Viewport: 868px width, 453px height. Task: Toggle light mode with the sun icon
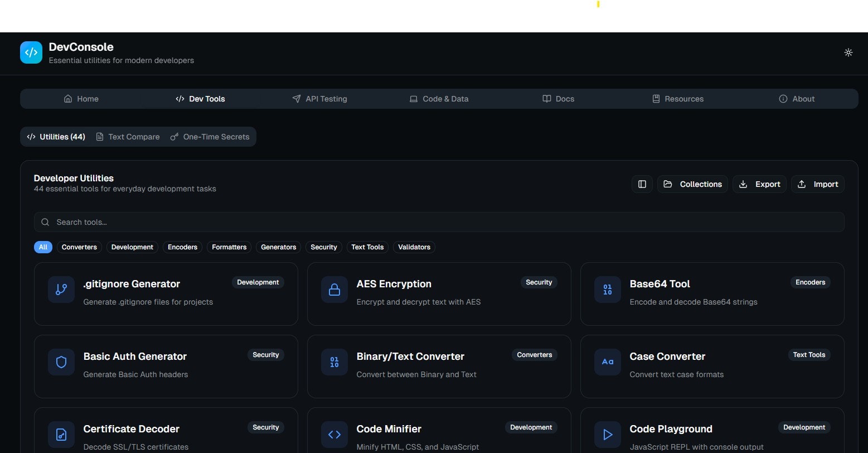[x=848, y=52]
